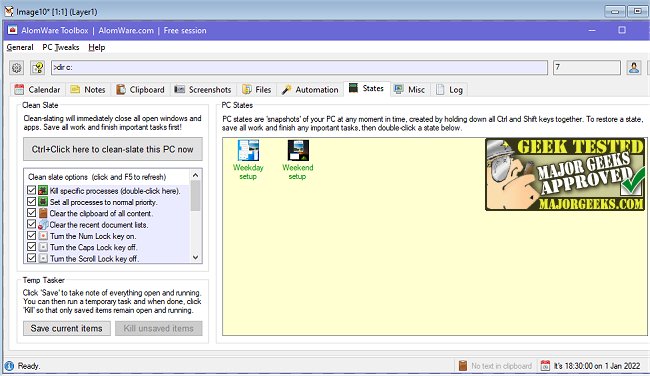Switch to the Notes tab
The height and width of the screenshot is (376, 650).
tap(87, 90)
